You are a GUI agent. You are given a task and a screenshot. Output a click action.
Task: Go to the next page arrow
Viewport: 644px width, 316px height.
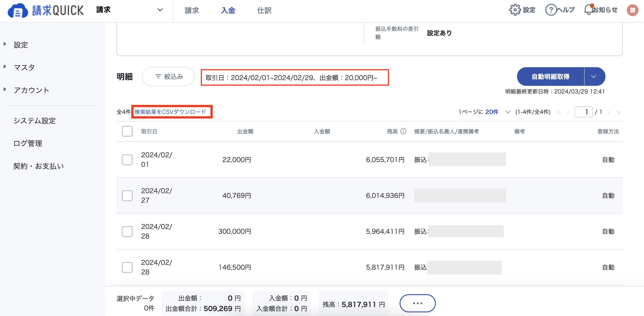point(608,112)
